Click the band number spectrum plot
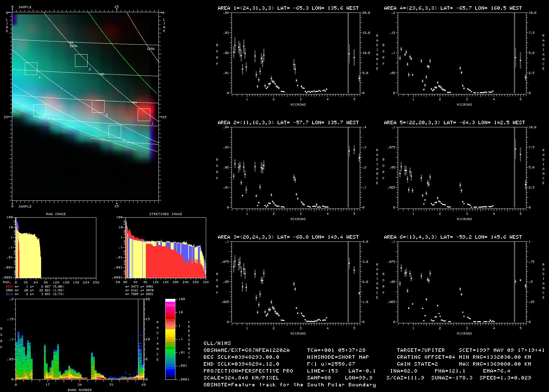The image size is (549, 392). (80, 339)
